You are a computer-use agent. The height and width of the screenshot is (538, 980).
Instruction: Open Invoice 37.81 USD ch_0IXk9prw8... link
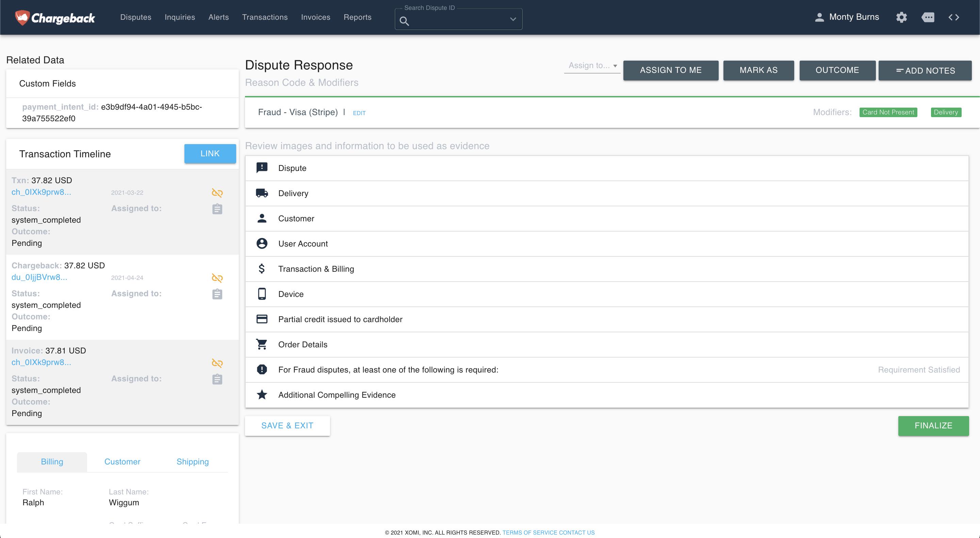[x=41, y=362]
